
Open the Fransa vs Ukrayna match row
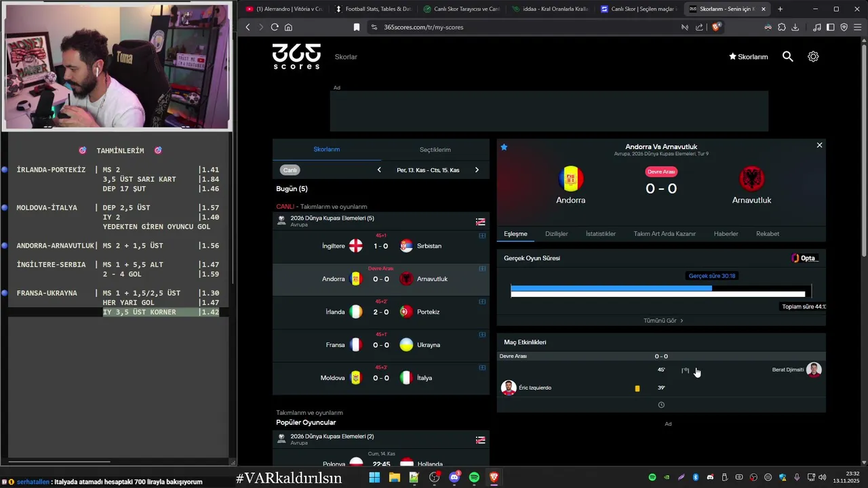381,345
